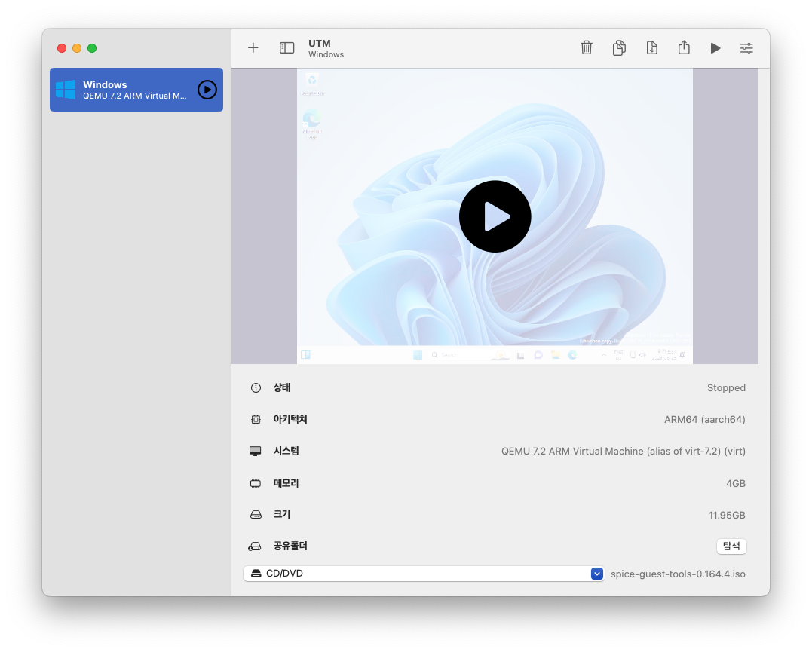Open the CD/DVD dropdown menu
This screenshot has width=812, height=652.
424,574
